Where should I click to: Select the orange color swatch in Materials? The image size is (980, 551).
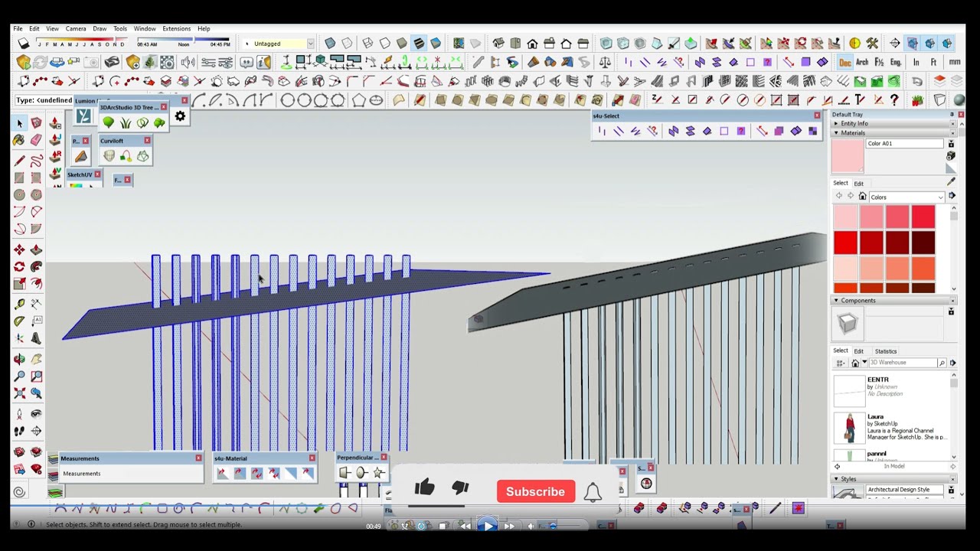(x=923, y=269)
